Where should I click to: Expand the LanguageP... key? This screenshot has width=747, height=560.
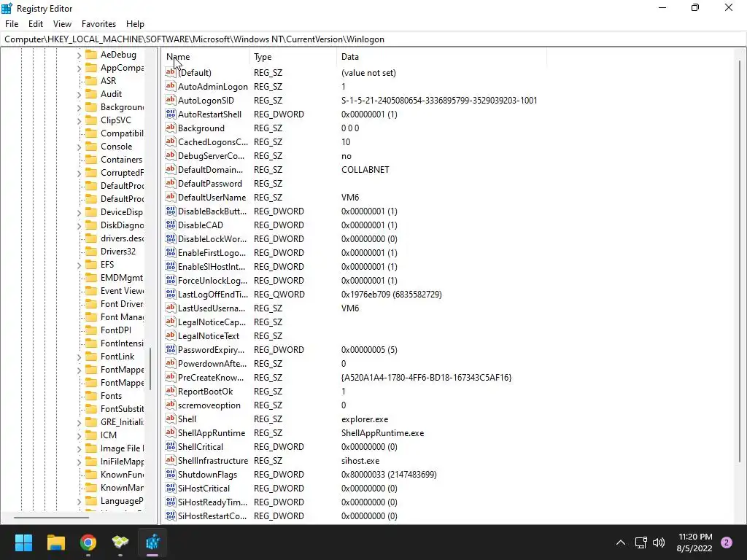point(79,501)
